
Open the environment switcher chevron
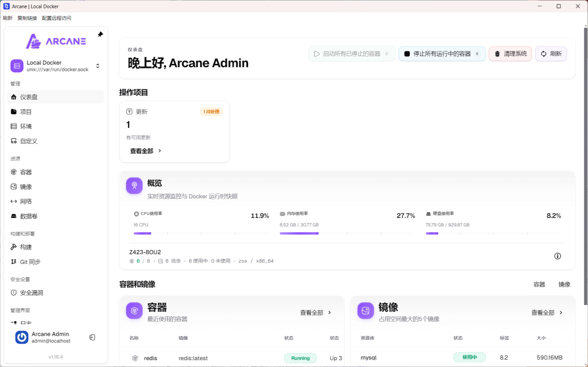tap(98, 66)
